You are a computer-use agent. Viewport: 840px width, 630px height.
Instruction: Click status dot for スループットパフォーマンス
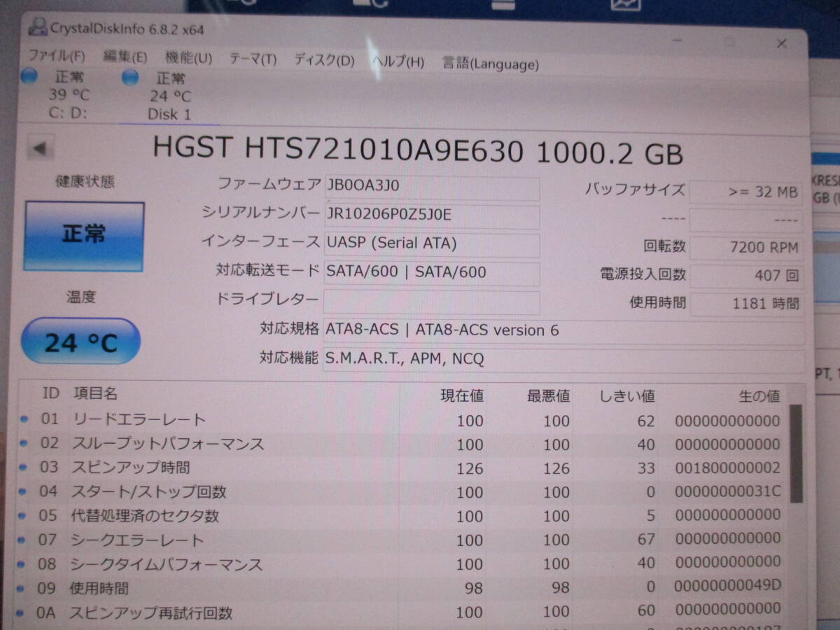pyautogui.click(x=24, y=443)
